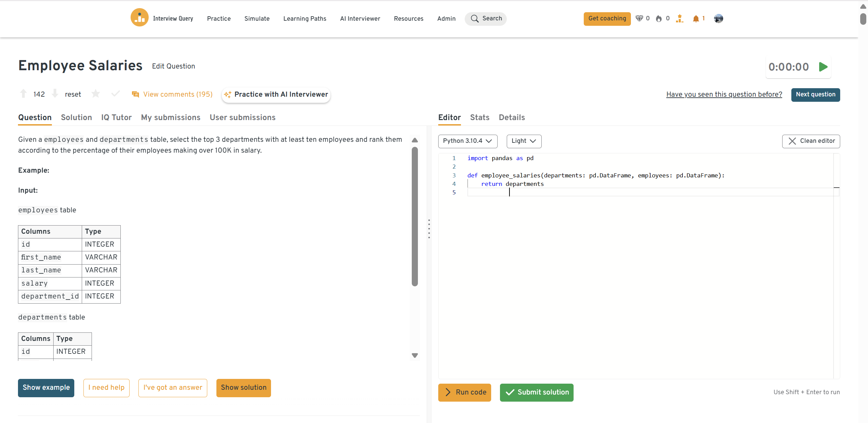Open the Stats tab

(479, 117)
